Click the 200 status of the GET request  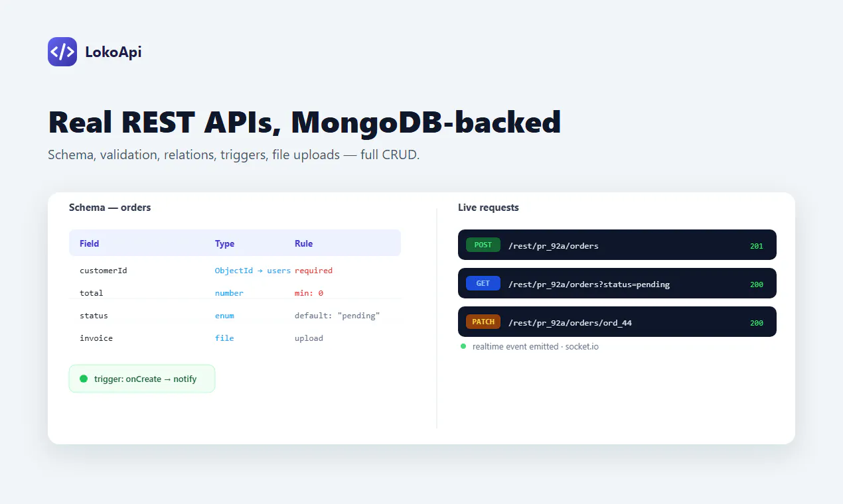757,284
